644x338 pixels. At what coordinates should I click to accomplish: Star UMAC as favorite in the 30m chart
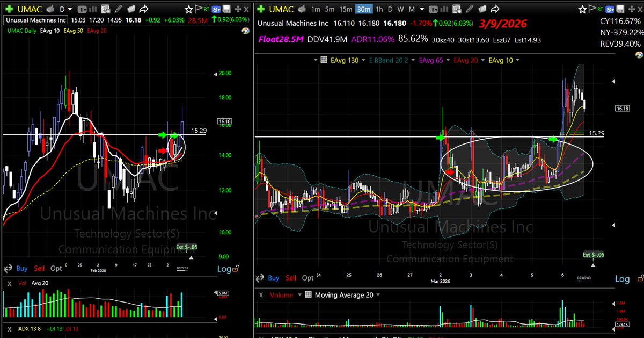click(x=582, y=9)
